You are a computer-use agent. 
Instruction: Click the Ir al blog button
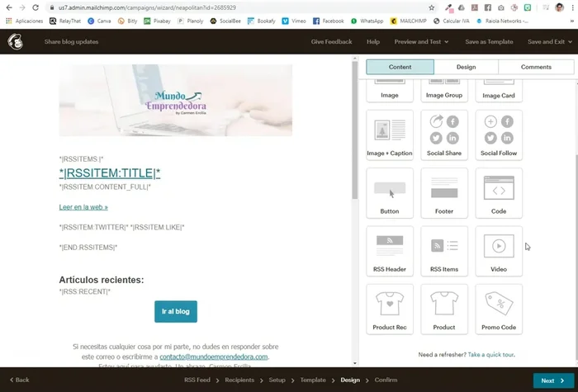(176, 312)
